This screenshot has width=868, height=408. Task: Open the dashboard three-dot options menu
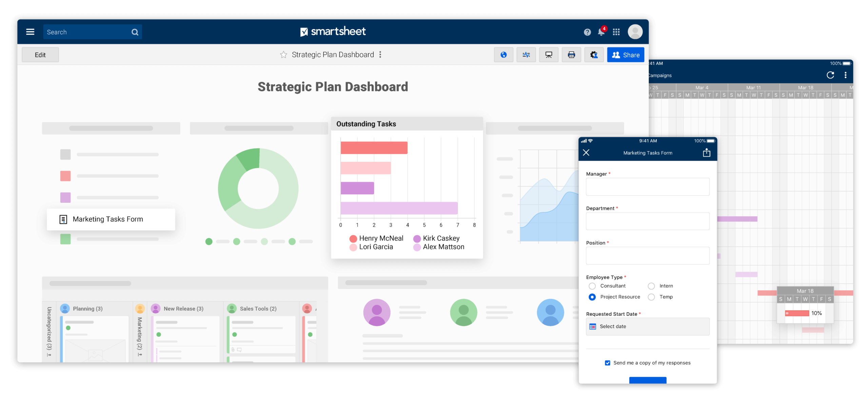[380, 55]
